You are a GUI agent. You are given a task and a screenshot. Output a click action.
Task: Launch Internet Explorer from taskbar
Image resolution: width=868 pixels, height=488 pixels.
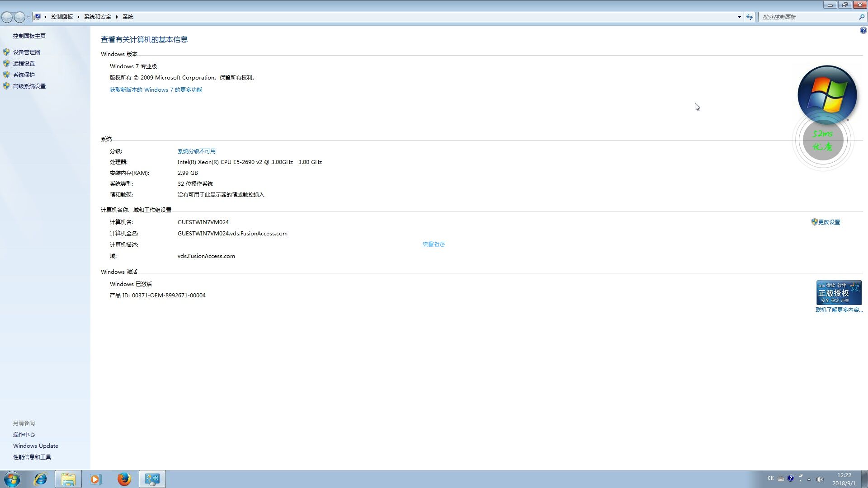tap(41, 479)
